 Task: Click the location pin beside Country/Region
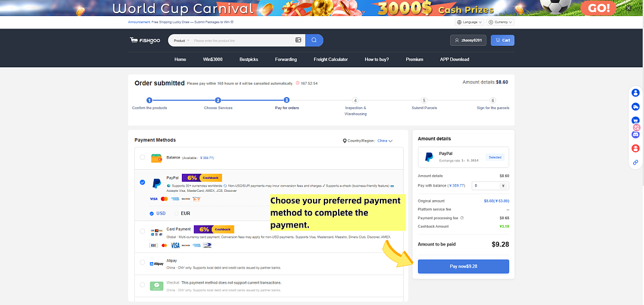(x=345, y=141)
